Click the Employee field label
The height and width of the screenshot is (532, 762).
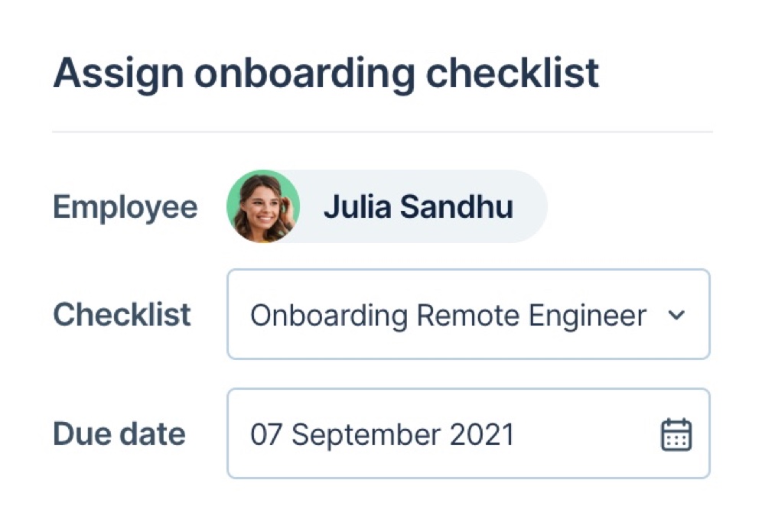[125, 206]
